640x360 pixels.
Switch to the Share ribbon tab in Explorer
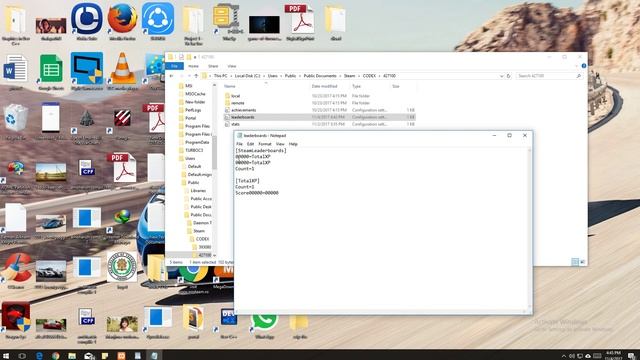(x=213, y=66)
